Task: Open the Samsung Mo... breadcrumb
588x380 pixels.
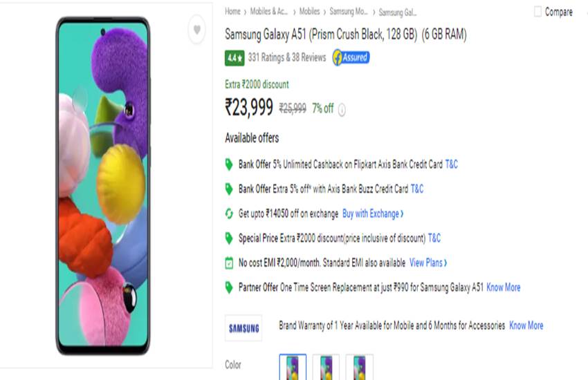Action: tap(349, 12)
